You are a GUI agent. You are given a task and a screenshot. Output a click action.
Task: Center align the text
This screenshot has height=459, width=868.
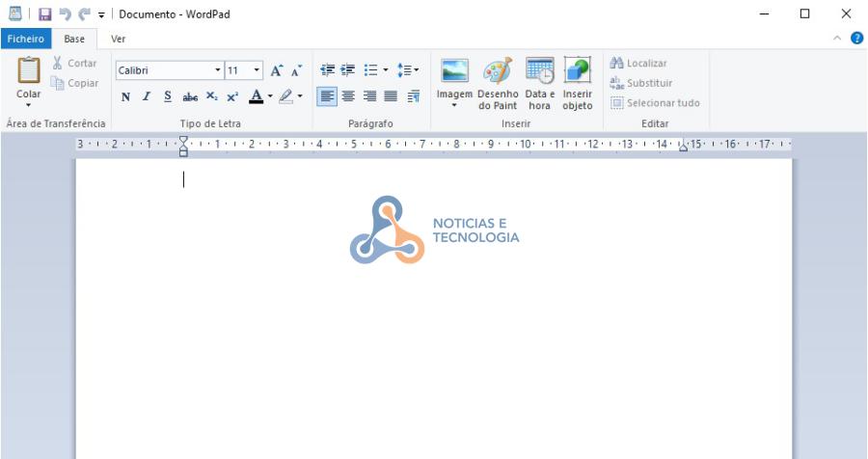pyautogui.click(x=348, y=96)
